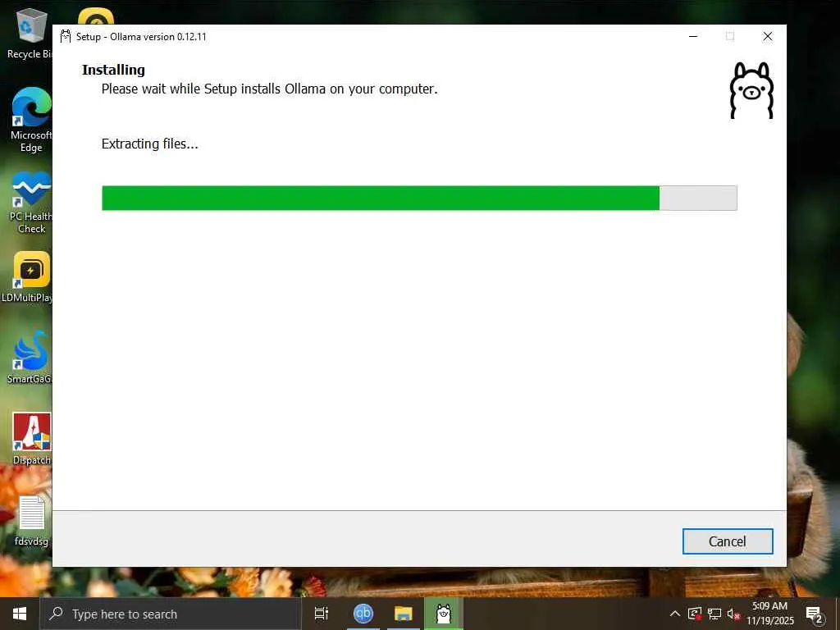The width and height of the screenshot is (840, 630).
Task: Open the Action Center notifications icon
Action: coord(815,614)
